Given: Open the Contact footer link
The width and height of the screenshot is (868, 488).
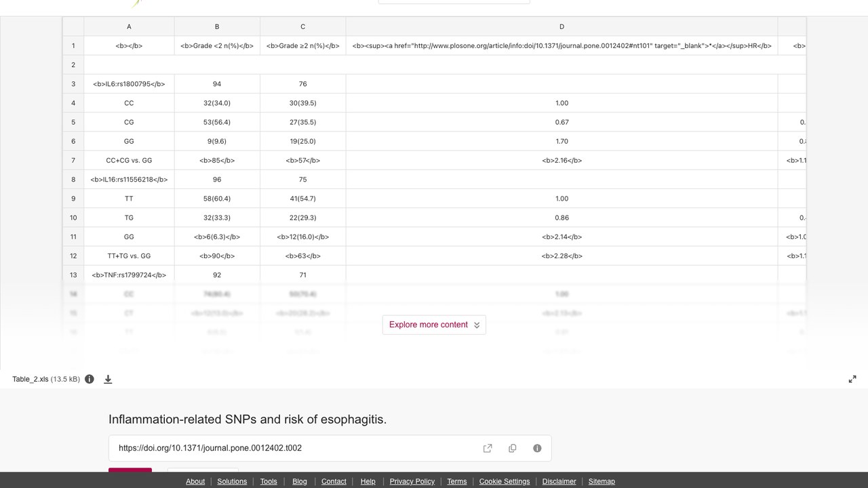Looking at the screenshot, I should (x=334, y=481).
